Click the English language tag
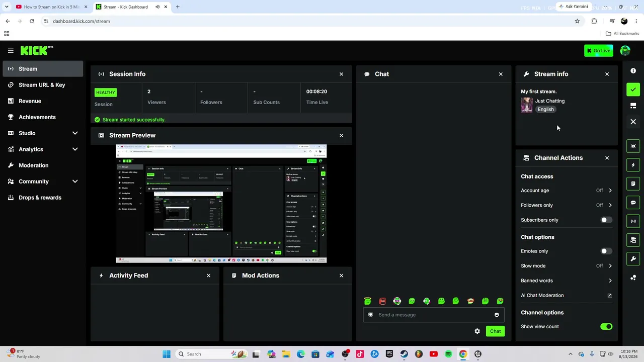This screenshot has height=362, width=644. point(545,110)
